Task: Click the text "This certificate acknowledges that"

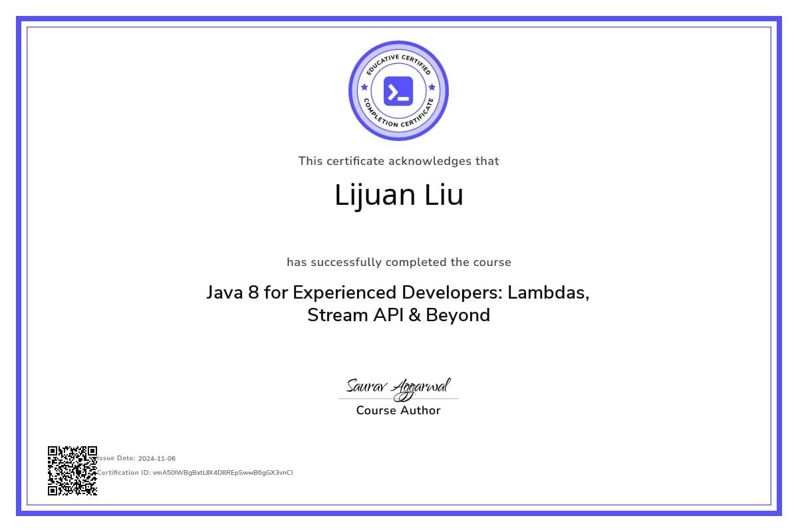Action: [398, 161]
